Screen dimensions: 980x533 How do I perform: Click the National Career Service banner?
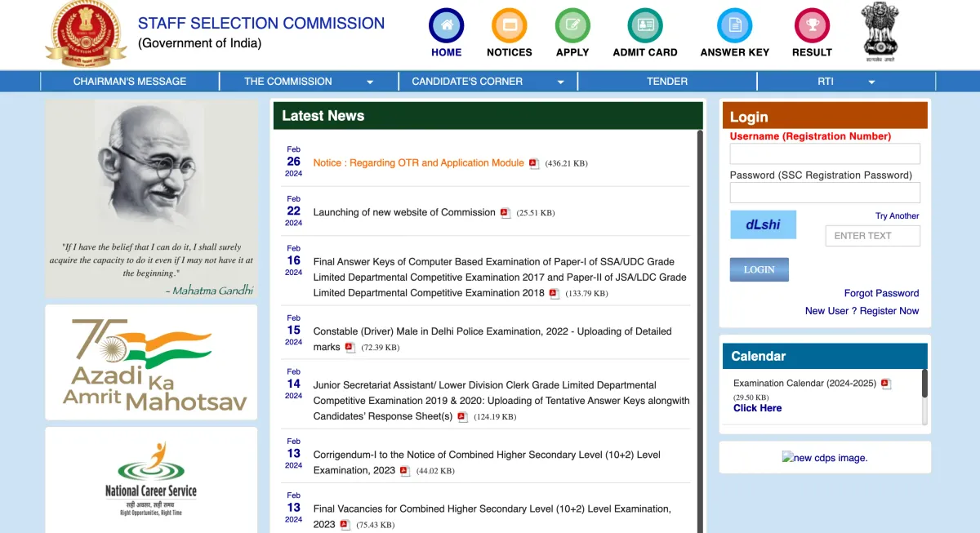point(151,480)
